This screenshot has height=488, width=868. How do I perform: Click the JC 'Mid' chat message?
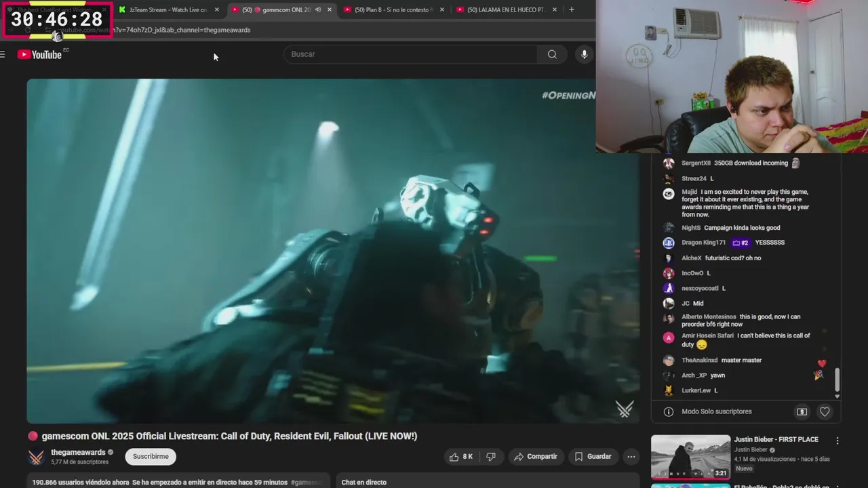pyautogui.click(x=698, y=304)
